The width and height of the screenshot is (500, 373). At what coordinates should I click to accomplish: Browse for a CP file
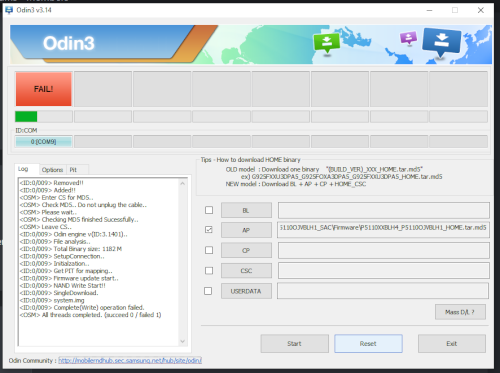pos(246,250)
